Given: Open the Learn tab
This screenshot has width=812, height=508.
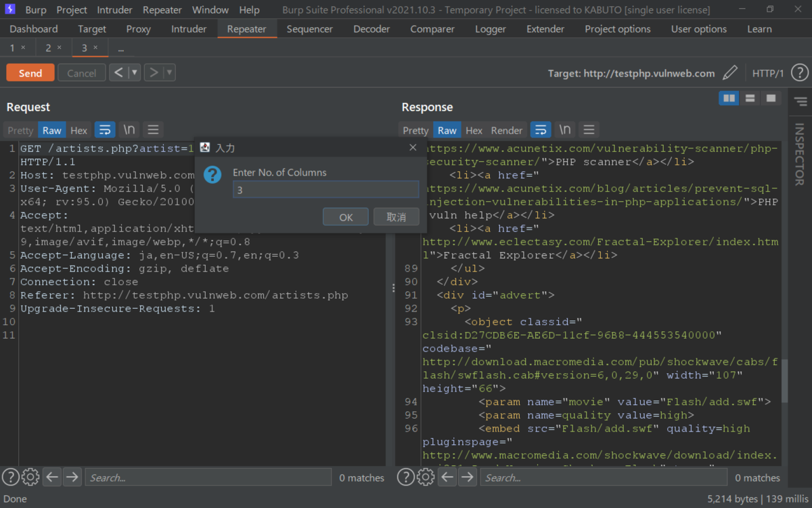Looking at the screenshot, I should coord(759,29).
